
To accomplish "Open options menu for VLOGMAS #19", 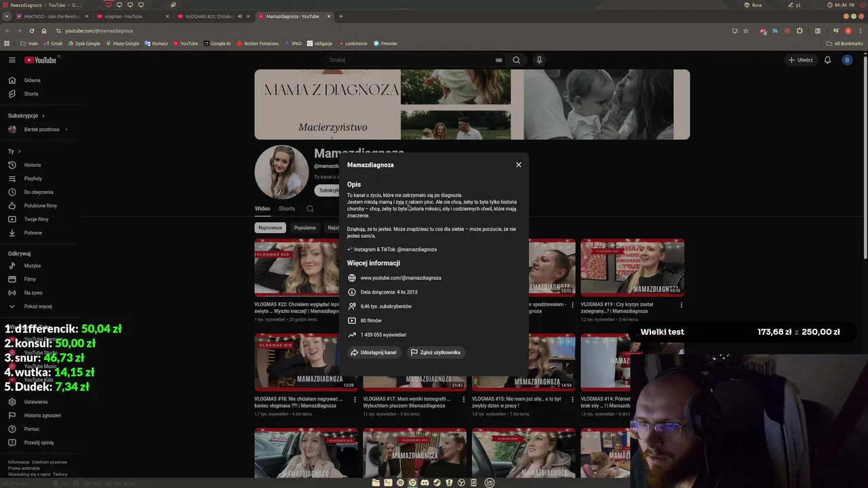I will pyautogui.click(x=682, y=305).
